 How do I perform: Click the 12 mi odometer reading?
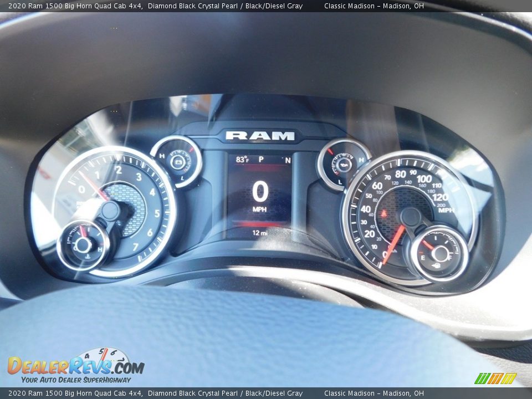(x=260, y=233)
